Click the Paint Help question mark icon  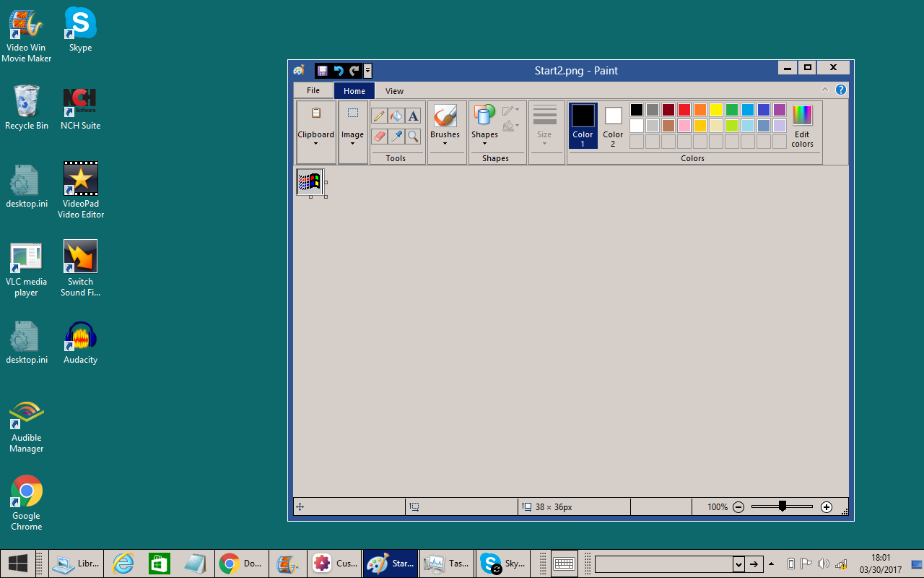click(x=840, y=90)
